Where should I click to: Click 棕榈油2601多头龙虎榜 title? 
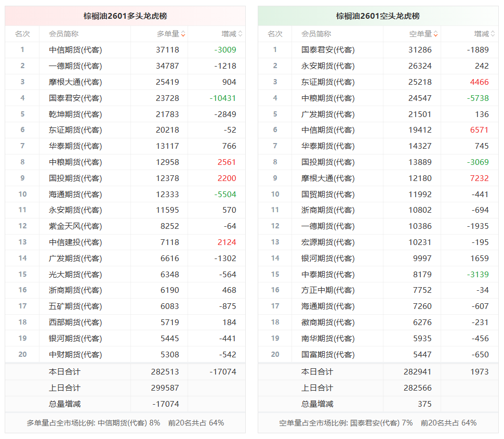(125, 16)
